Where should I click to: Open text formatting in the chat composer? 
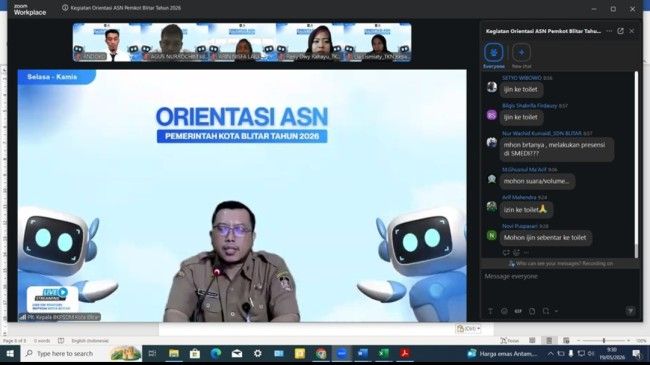(490, 311)
